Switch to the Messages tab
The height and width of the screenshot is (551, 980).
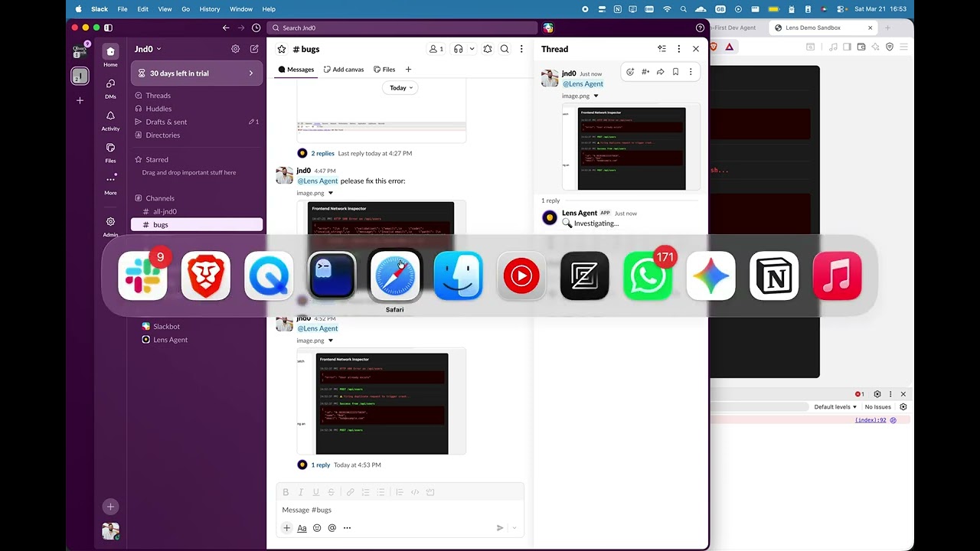[x=296, y=70]
